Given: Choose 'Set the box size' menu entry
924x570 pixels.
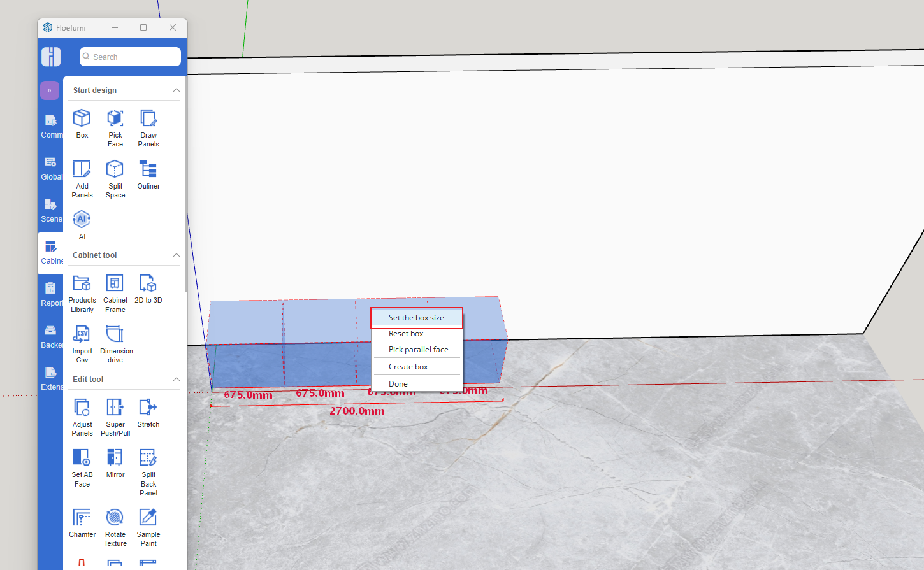Looking at the screenshot, I should point(416,318).
